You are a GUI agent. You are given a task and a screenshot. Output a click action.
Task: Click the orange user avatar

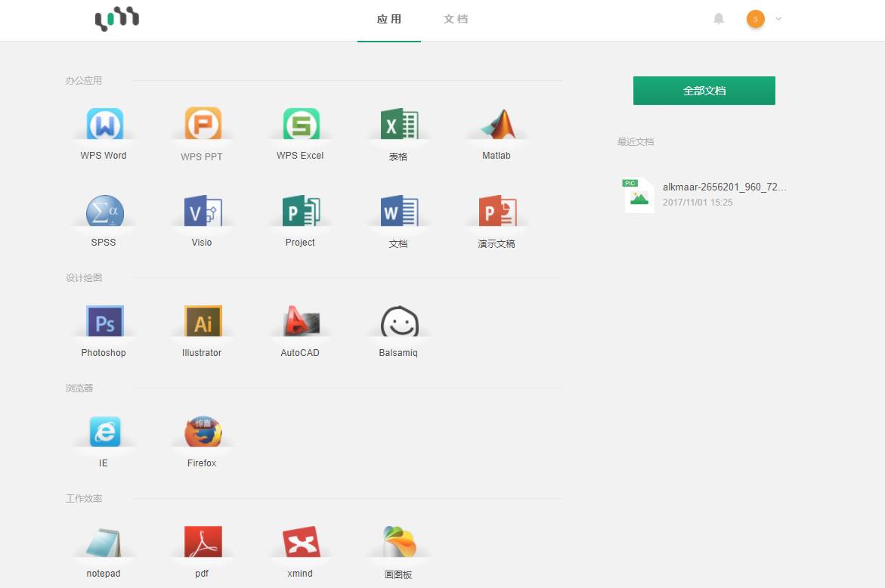pos(755,19)
